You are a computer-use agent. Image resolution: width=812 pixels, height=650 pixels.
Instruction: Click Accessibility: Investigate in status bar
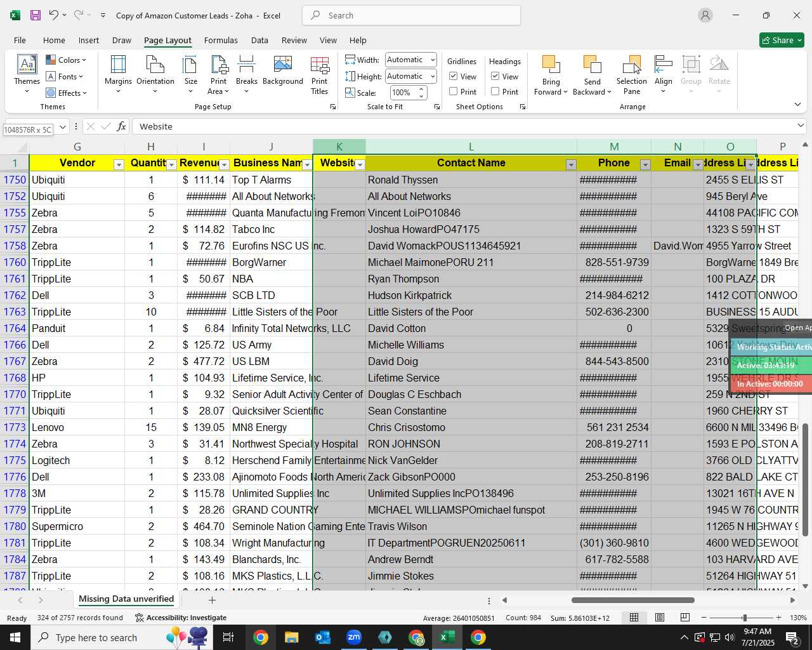tap(180, 618)
